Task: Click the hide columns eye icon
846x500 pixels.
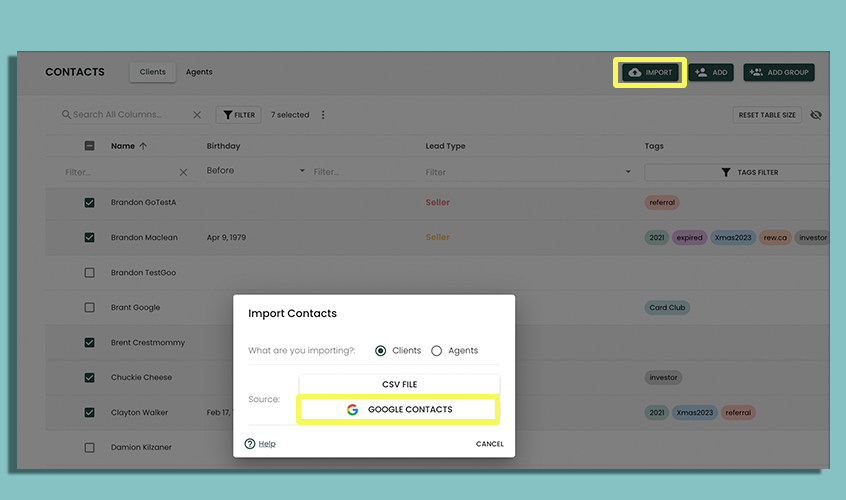Action: [x=816, y=115]
